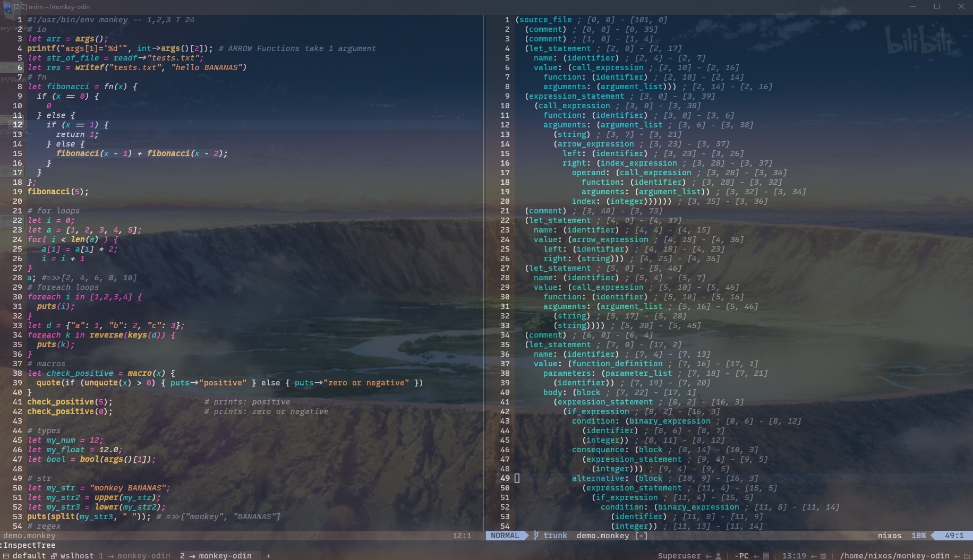Click the default workspace label
The image size is (973, 560).
[29, 556]
